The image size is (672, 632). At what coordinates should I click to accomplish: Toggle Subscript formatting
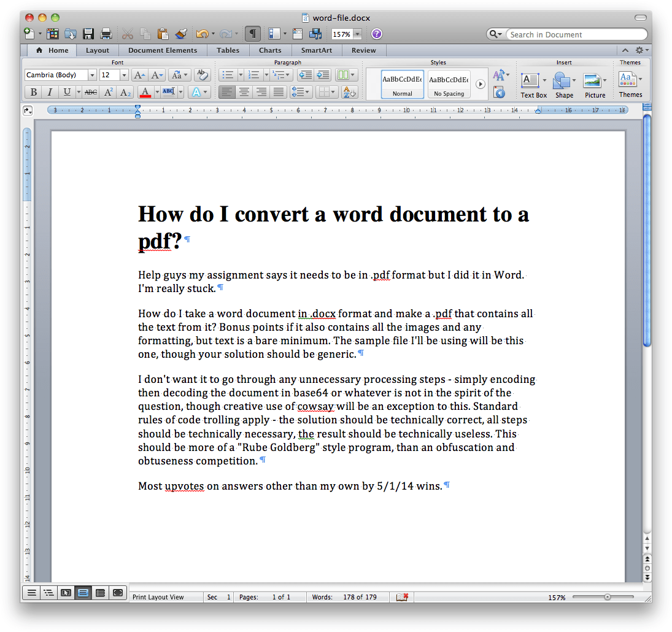click(125, 92)
